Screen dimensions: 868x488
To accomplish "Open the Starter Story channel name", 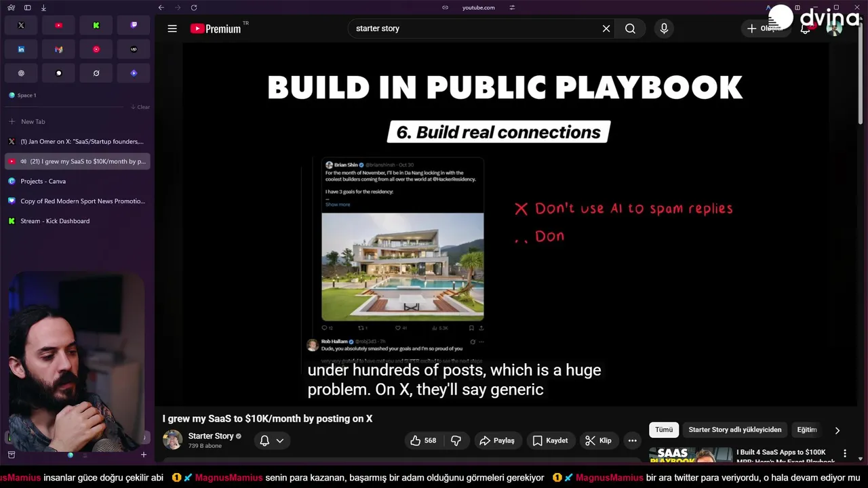I will point(211,436).
